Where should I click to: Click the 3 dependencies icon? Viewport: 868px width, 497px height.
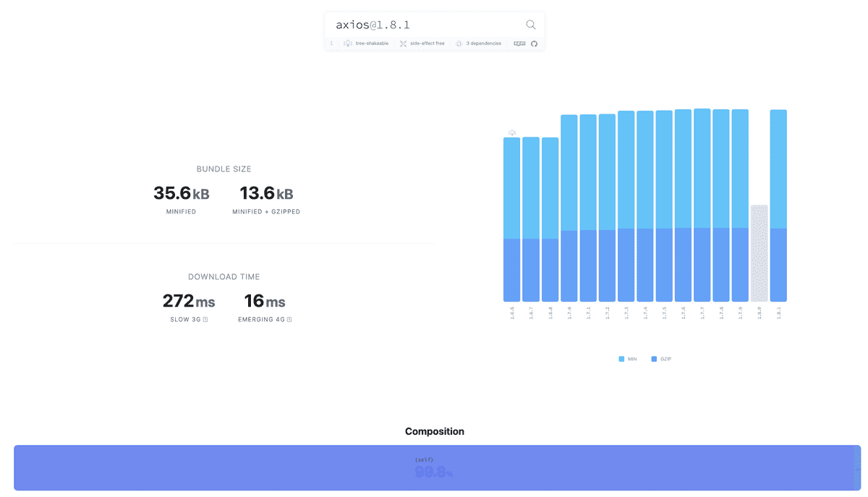click(x=459, y=43)
